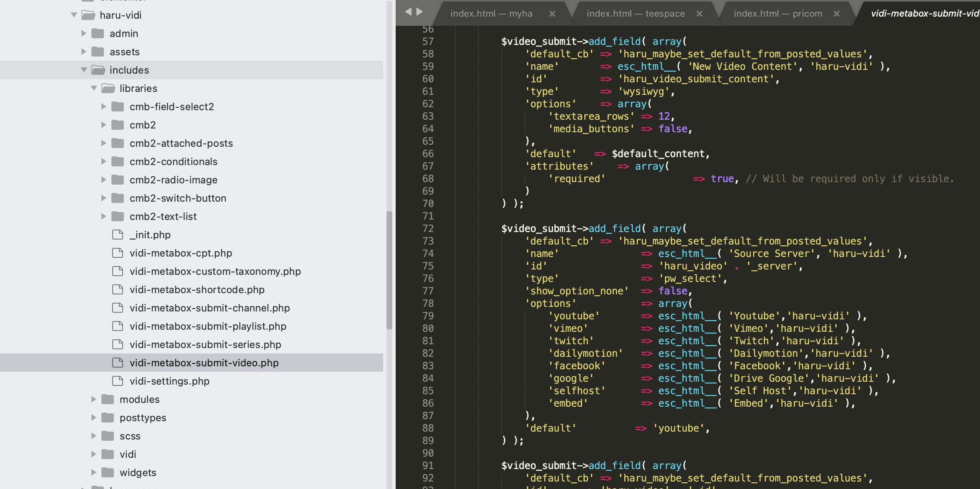Click the _init.php file icon
980x489 pixels.
tap(118, 235)
